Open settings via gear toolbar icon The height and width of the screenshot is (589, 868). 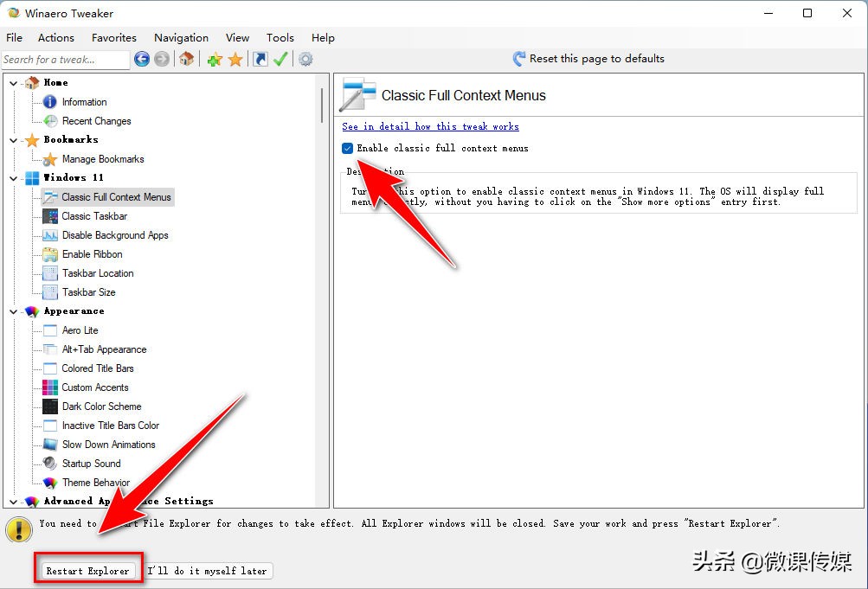pyautogui.click(x=305, y=59)
